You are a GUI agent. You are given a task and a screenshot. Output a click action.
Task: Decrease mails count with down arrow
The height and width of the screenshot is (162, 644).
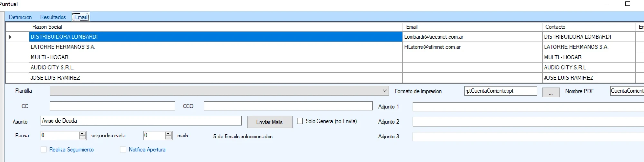coord(168,137)
